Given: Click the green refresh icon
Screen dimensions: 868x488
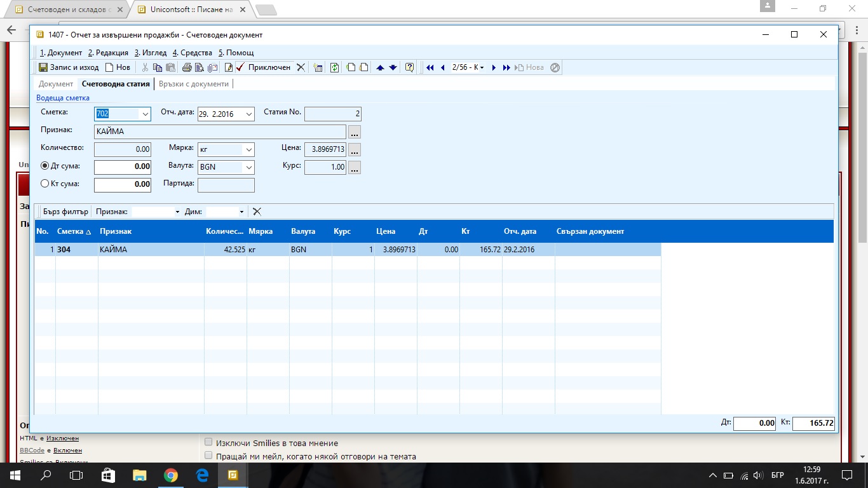Looking at the screenshot, I should coord(335,67).
